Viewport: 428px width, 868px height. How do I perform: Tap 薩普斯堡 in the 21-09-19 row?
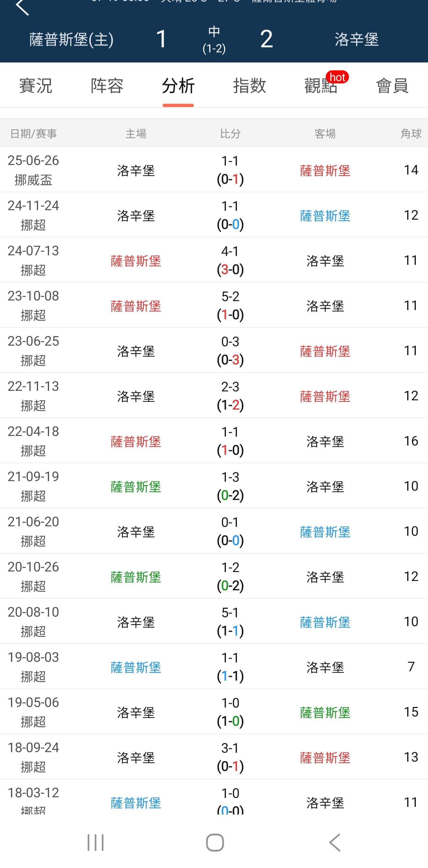136,486
